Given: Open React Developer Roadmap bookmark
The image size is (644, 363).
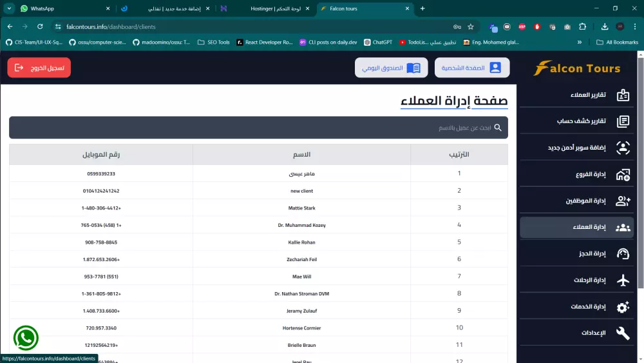Looking at the screenshot, I should pyautogui.click(x=265, y=42).
